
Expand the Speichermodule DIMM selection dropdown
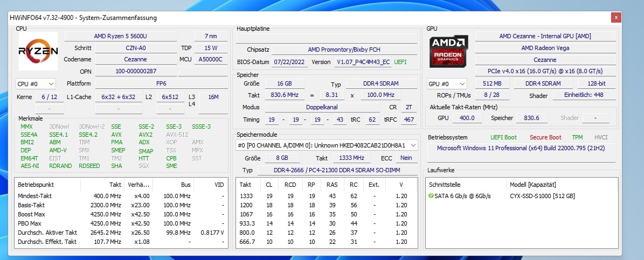coord(327,145)
